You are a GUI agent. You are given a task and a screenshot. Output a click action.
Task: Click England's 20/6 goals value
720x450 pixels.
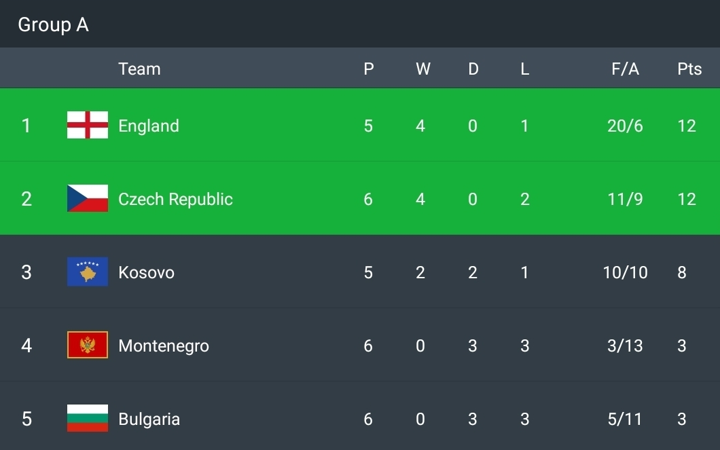click(x=625, y=126)
